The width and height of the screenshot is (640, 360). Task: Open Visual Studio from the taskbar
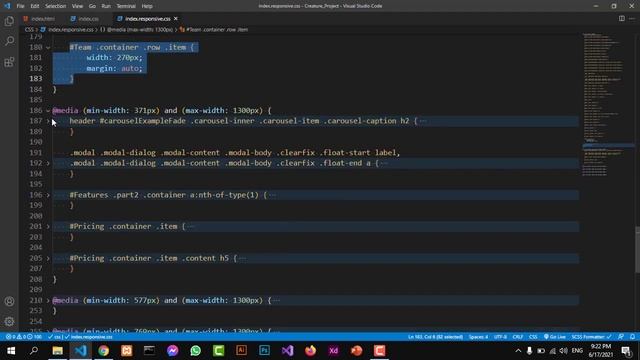point(287,351)
